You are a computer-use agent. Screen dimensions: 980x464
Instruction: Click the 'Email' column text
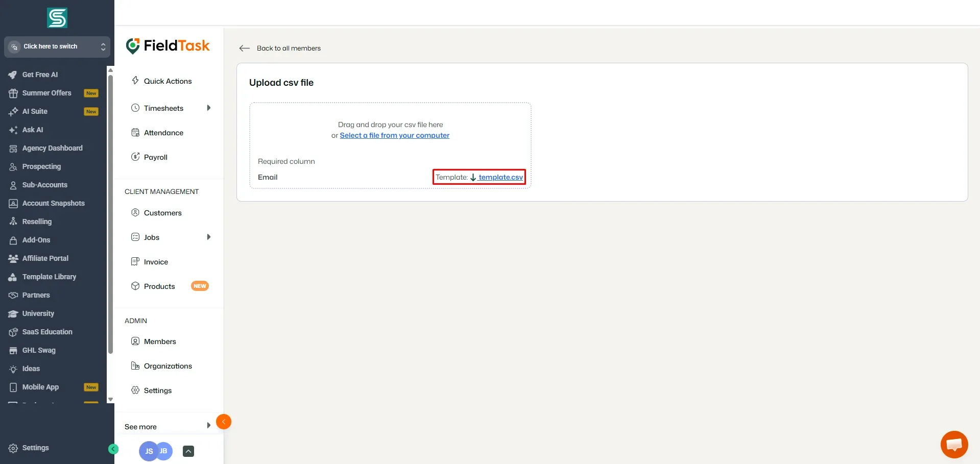click(x=268, y=177)
